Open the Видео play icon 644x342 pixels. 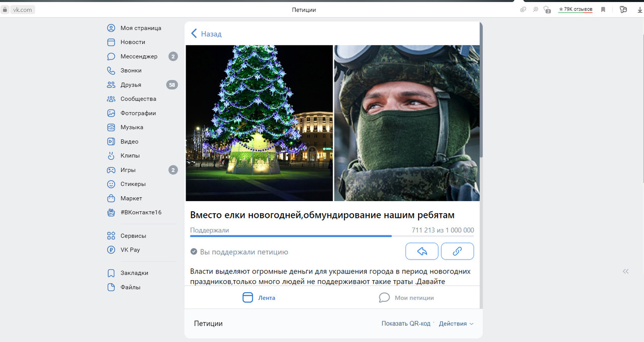(x=111, y=142)
